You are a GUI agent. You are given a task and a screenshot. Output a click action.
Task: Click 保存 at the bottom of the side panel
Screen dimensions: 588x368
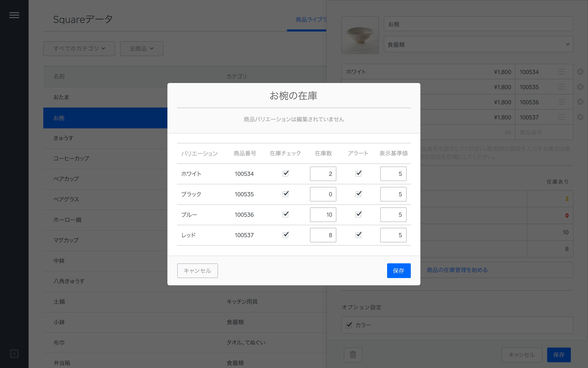559,355
